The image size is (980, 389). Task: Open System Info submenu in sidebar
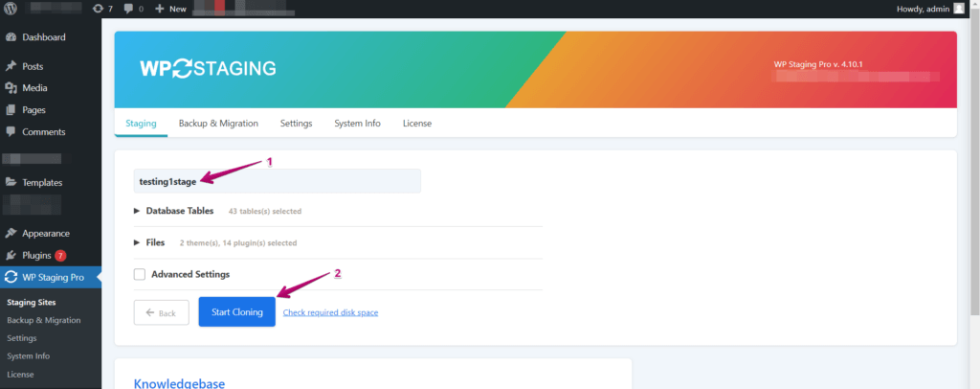tap(28, 355)
